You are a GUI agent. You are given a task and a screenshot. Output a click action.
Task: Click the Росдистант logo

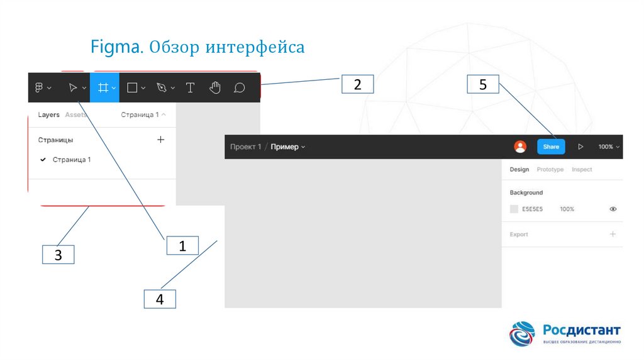tap(565, 333)
